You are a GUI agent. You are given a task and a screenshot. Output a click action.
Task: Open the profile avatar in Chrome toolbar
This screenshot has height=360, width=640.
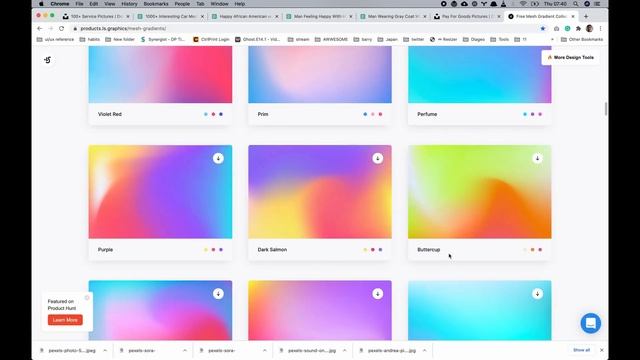pos(589,29)
